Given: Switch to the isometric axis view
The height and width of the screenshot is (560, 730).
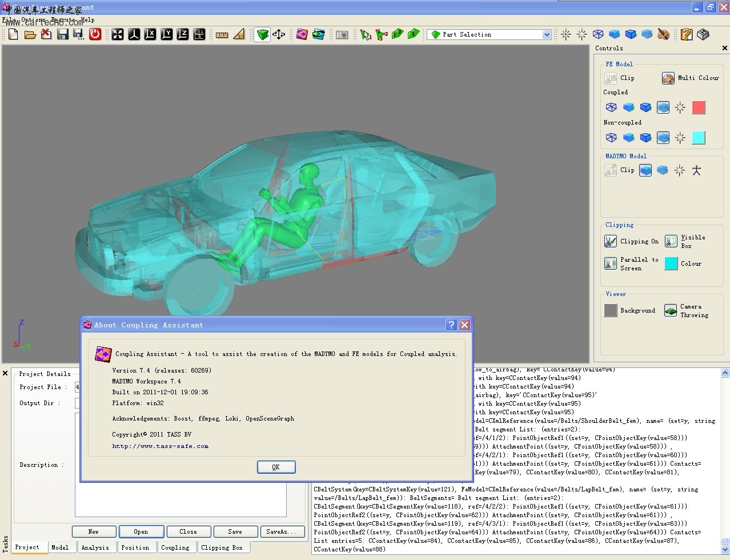Looking at the screenshot, I should coord(134,34).
